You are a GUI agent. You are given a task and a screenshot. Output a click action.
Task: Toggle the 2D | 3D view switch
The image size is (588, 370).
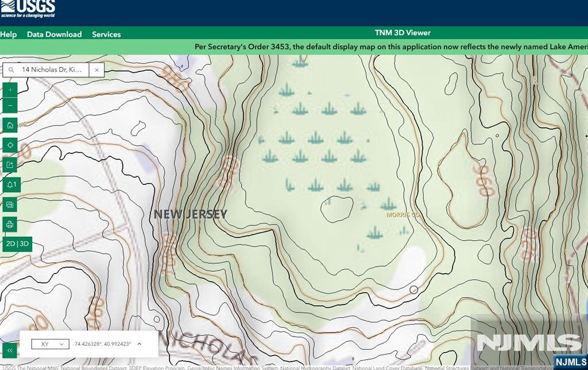(x=17, y=244)
